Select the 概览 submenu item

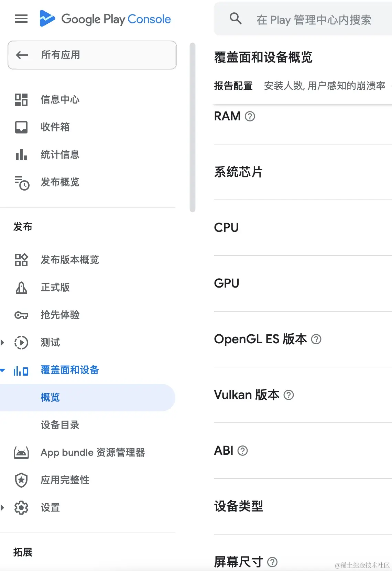(88, 398)
